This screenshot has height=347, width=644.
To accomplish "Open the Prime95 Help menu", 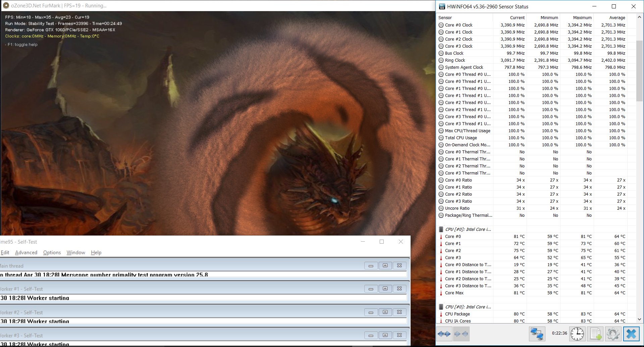I will point(96,253).
